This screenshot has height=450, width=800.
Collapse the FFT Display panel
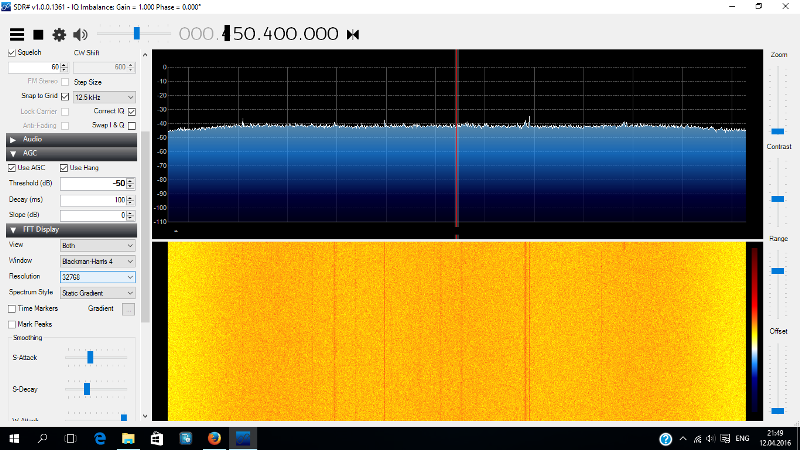[x=71, y=230]
